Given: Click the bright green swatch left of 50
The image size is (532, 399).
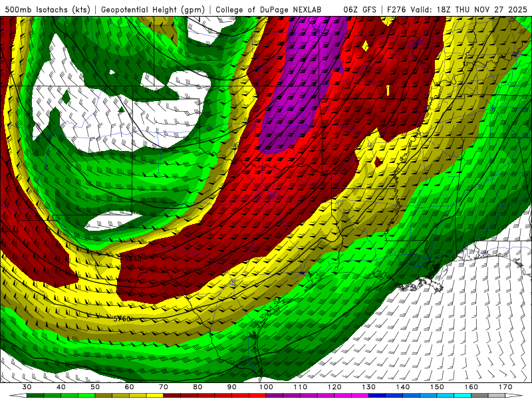Looking at the screenshot, I should click(x=86, y=396).
